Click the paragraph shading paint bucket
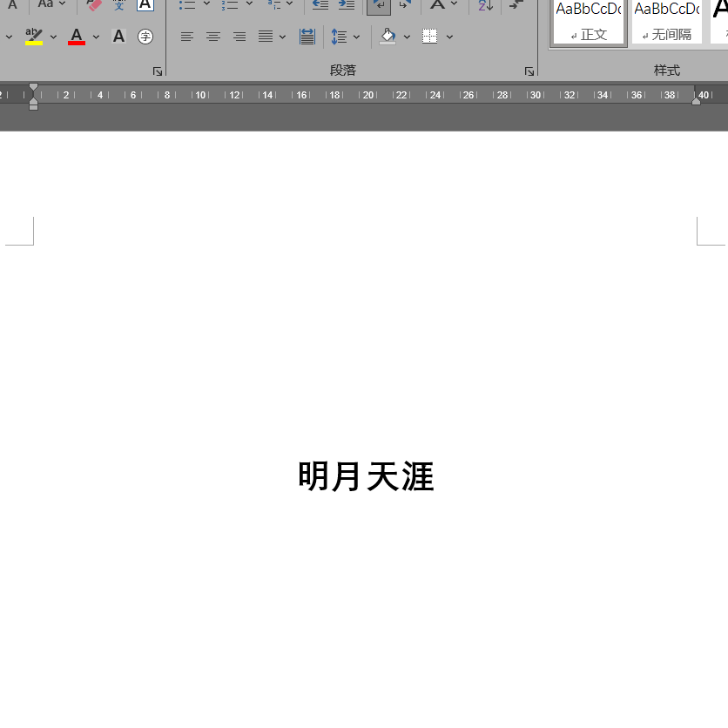 coord(388,37)
